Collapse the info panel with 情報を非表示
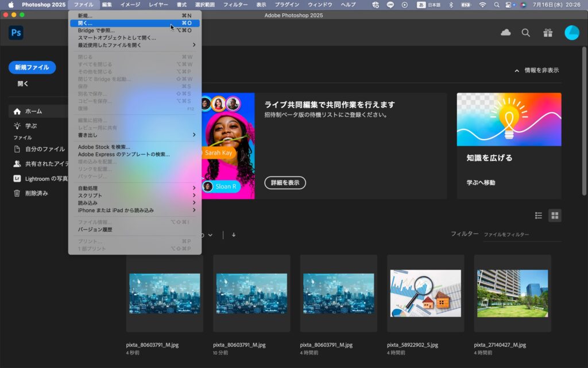The height and width of the screenshot is (368, 588). click(x=537, y=70)
